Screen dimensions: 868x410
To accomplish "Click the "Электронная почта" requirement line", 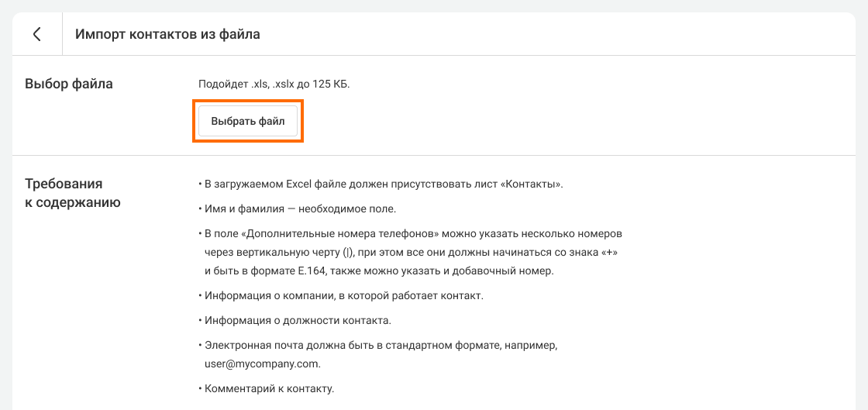I will pyautogui.click(x=381, y=345).
